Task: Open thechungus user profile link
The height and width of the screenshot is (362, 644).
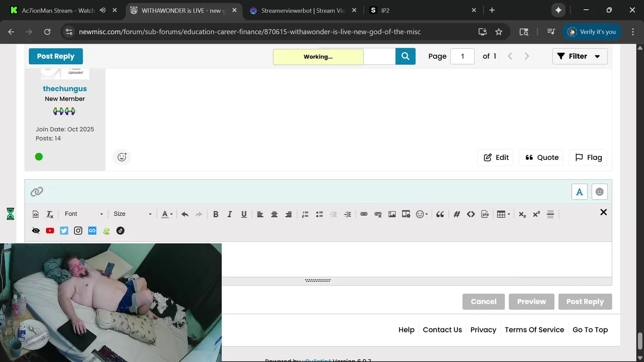Action: pos(65,88)
